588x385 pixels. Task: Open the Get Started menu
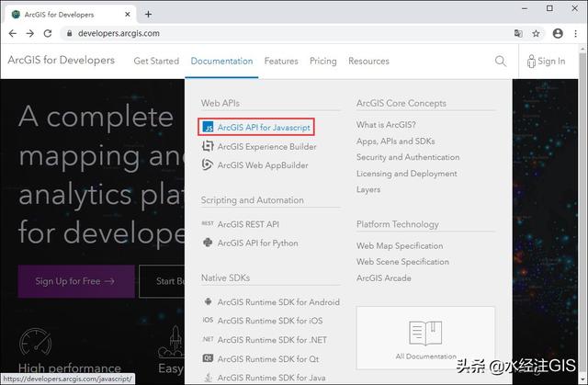pos(156,62)
